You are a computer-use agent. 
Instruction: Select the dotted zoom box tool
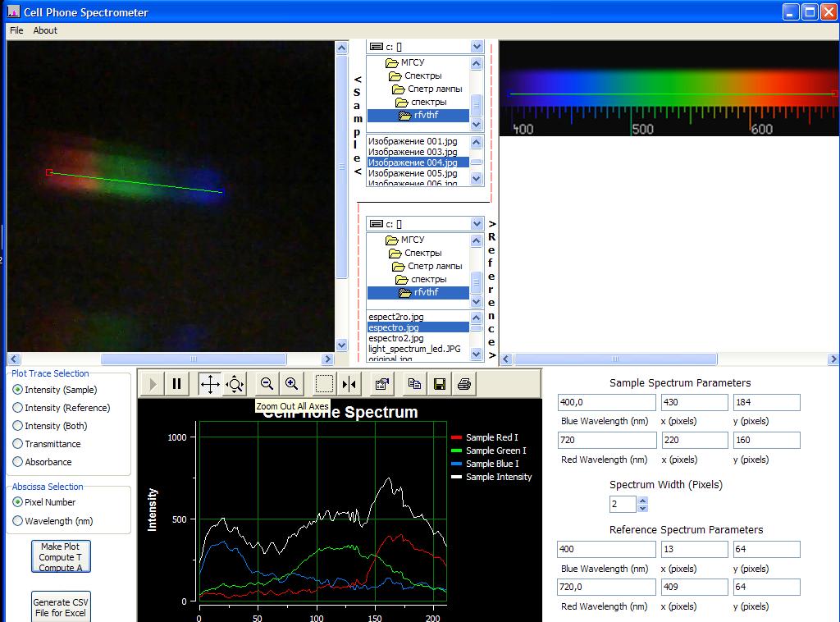[325, 383]
